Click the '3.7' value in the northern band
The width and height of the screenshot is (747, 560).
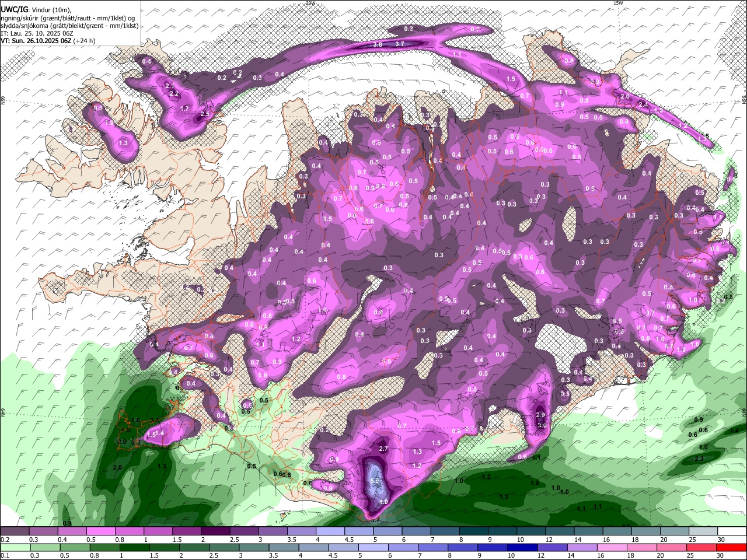coord(400,44)
